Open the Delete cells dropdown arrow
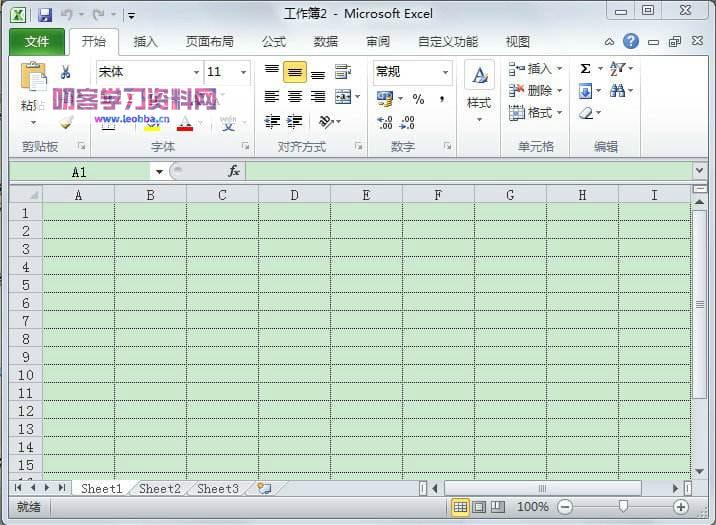The image size is (716, 525). pyautogui.click(x=559, y=90)
